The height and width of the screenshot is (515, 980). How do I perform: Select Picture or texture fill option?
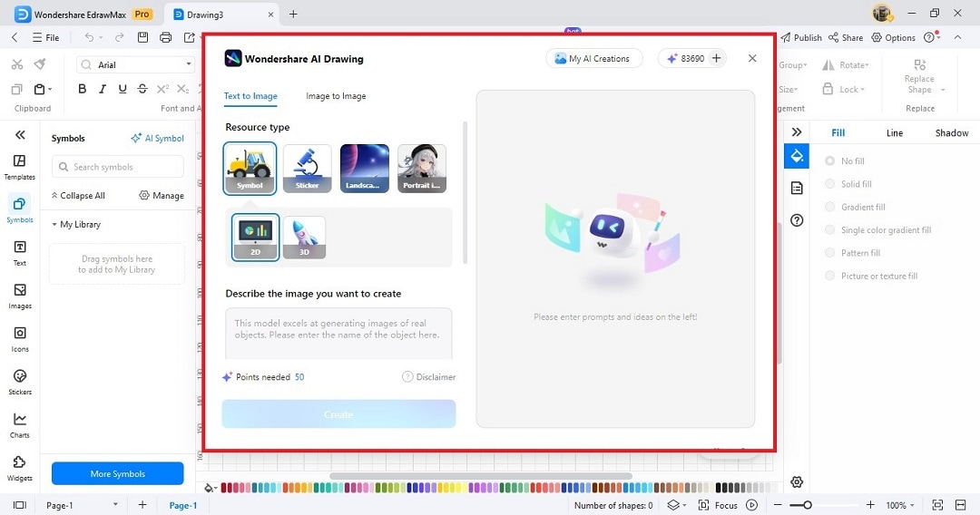coord(872,276)
